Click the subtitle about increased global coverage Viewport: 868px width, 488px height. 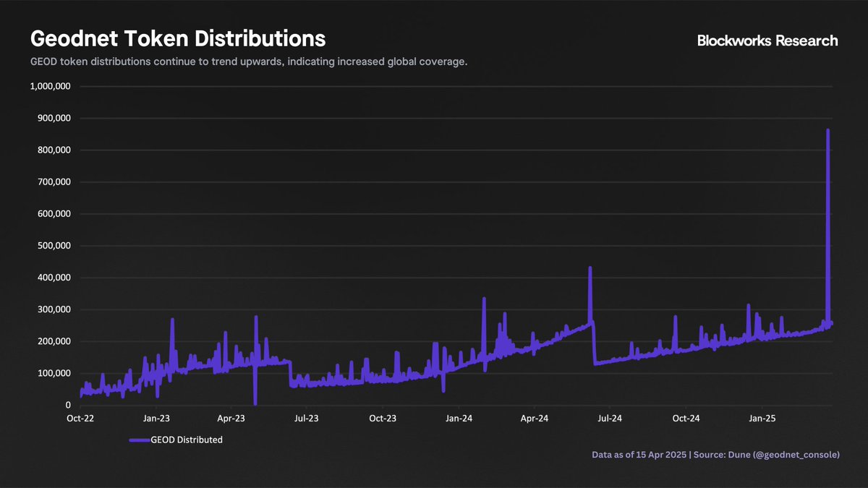248,61
